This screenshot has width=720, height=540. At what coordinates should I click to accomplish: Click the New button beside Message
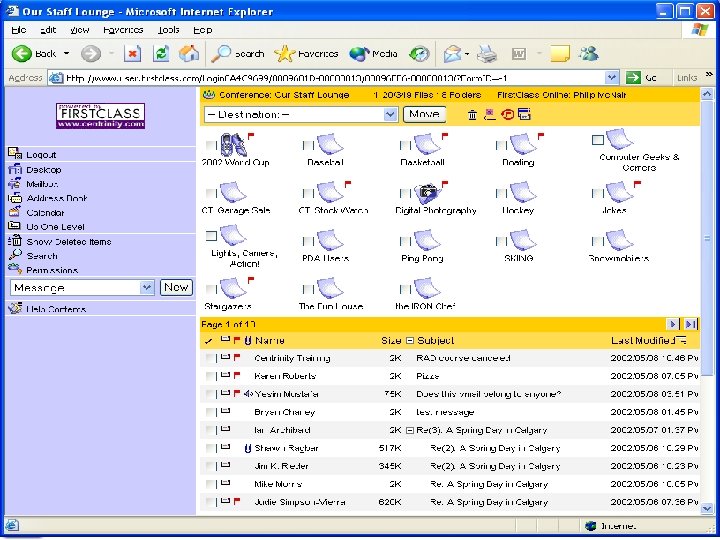tap(176, 287)
